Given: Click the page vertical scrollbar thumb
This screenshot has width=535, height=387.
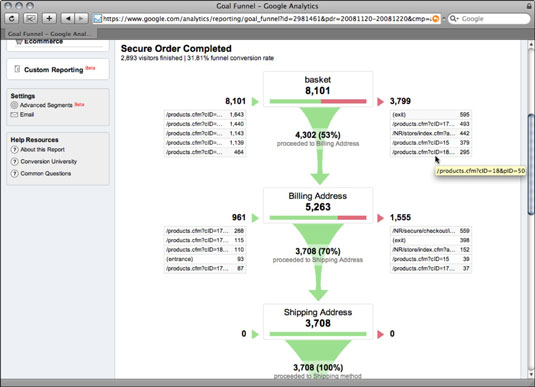Looking at the screenshot, I should (531, 165).
